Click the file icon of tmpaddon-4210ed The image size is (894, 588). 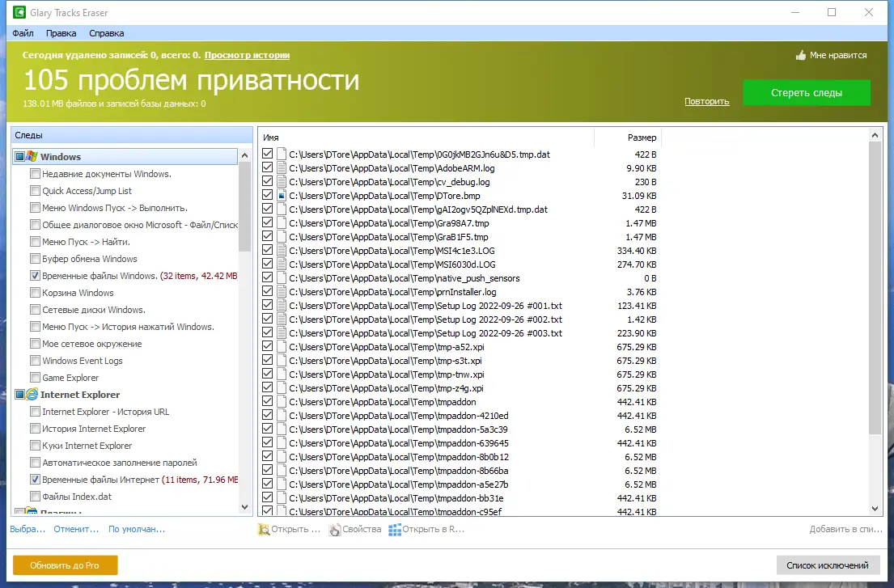pyautogui.click(x=281, y=416)
